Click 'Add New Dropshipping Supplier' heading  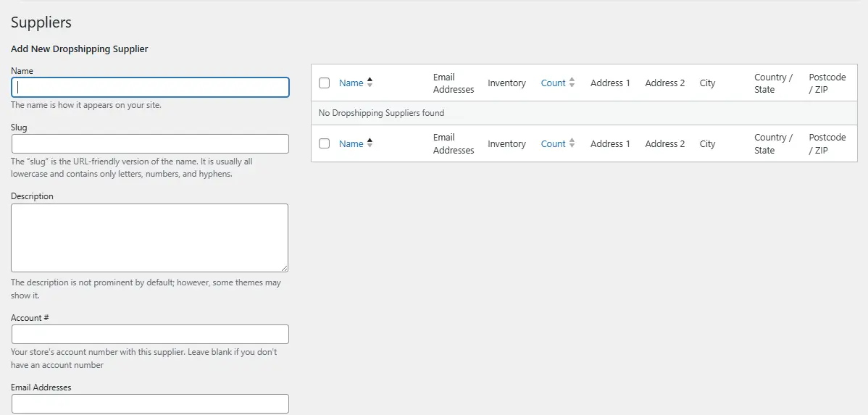[79, 49]
